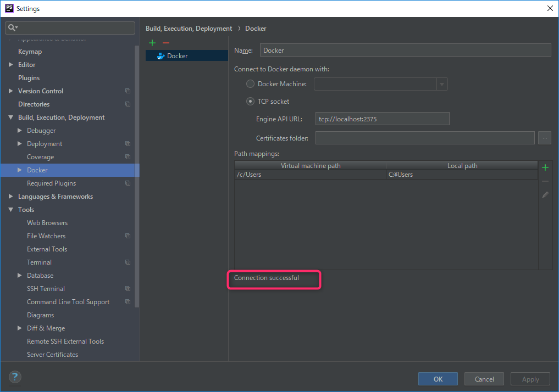Screen dimensions: 559x392
Task: Open Coverage settings page
Action: 40,157
